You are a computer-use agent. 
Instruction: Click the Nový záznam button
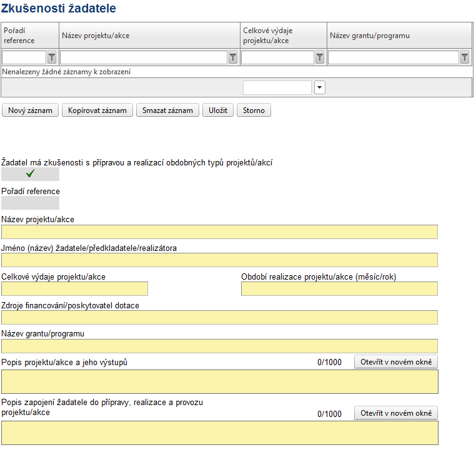point(30,110)
